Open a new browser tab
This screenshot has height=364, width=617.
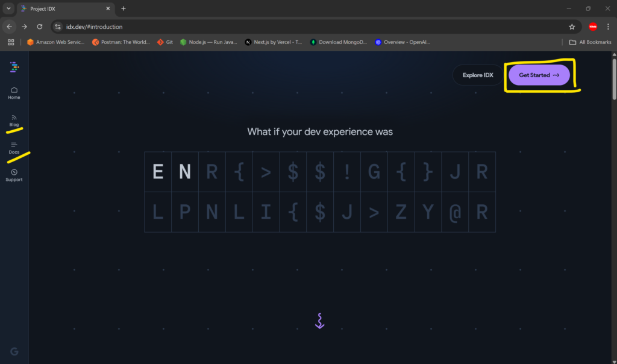click(123, 8)
